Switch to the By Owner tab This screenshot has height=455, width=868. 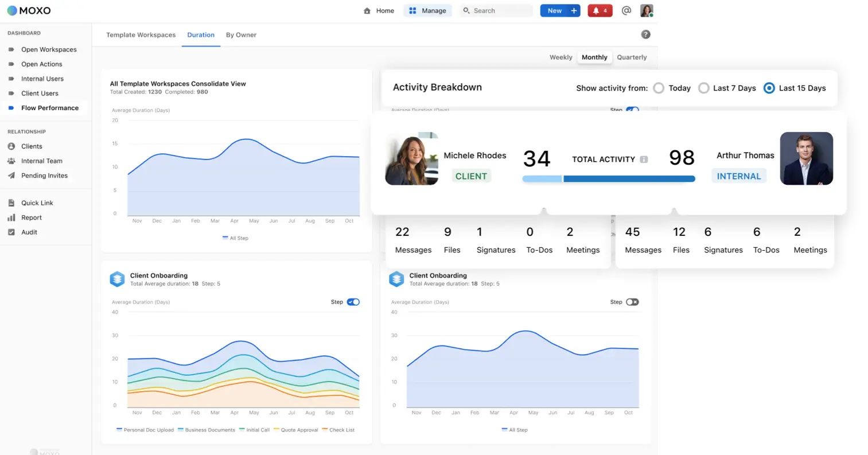240,34
